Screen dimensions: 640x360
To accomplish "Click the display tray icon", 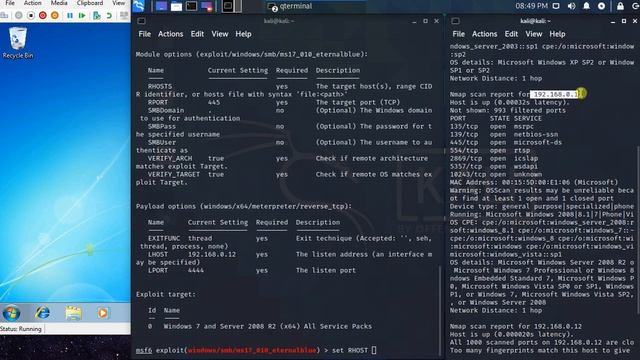I will tap(556, 6).
